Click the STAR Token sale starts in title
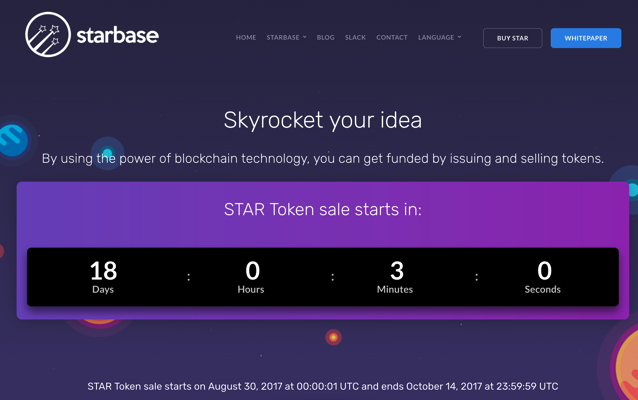This screenshot has width=638, height=400. coord(323,210)
